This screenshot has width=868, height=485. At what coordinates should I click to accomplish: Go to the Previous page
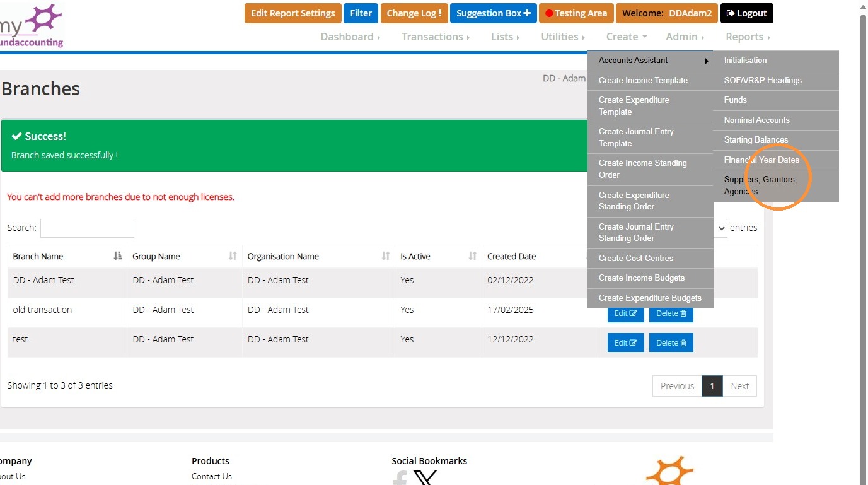click(677, 386)
